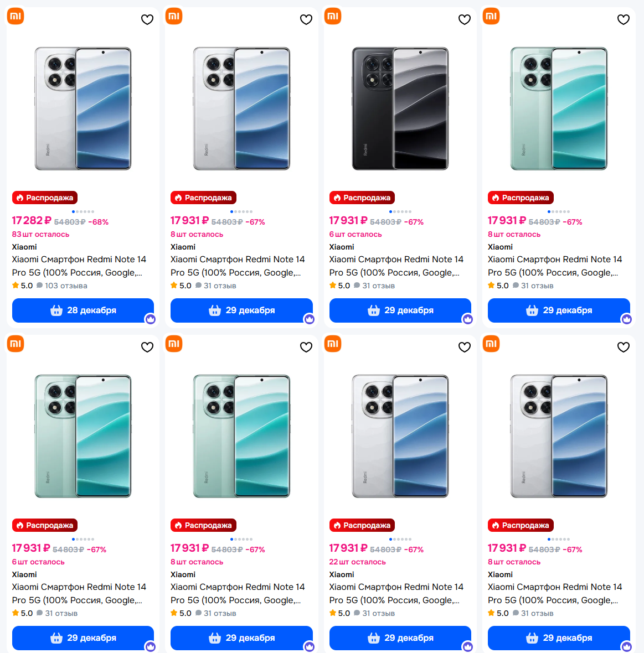Favorite the 17282 ₽ Redmi Note listing
Screen dimensions: 644x653
pyautogui.click(x=147, y=19)
